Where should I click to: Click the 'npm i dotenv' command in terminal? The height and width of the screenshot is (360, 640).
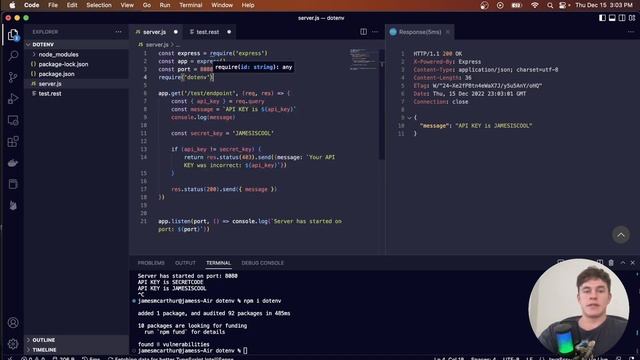(262, 301)
